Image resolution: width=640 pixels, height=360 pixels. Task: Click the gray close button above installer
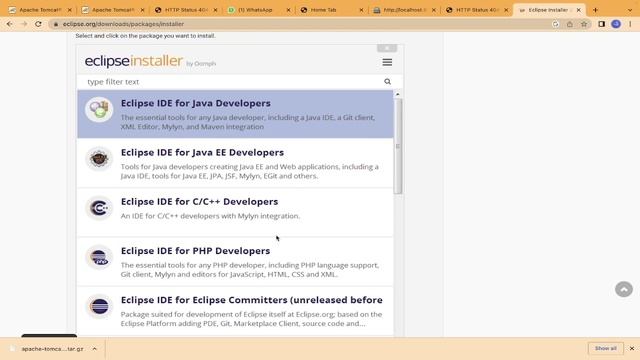click(387, 48)
